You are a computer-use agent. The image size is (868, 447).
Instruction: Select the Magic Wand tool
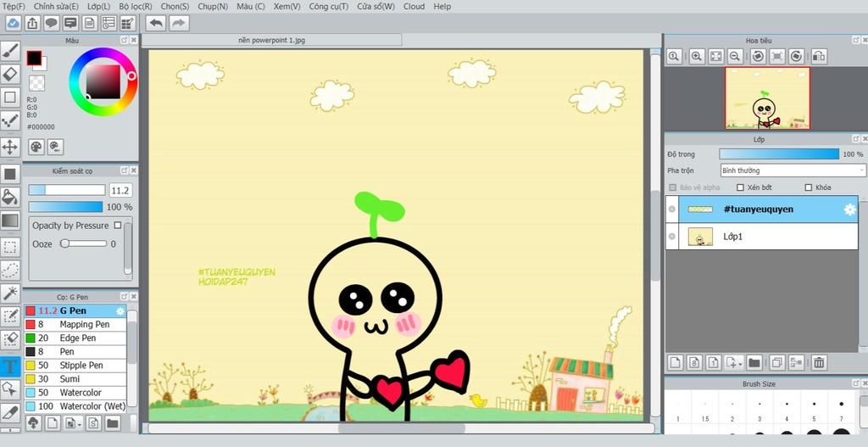pos(10,293)
